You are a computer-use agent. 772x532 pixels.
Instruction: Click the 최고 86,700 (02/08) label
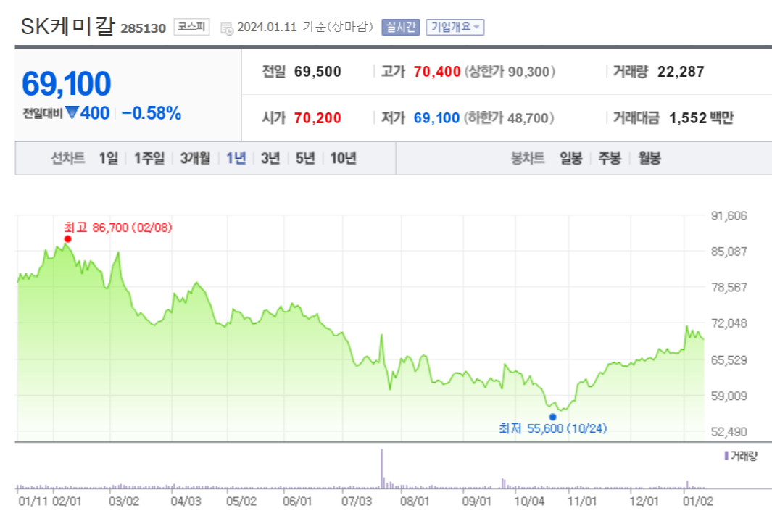118,228
